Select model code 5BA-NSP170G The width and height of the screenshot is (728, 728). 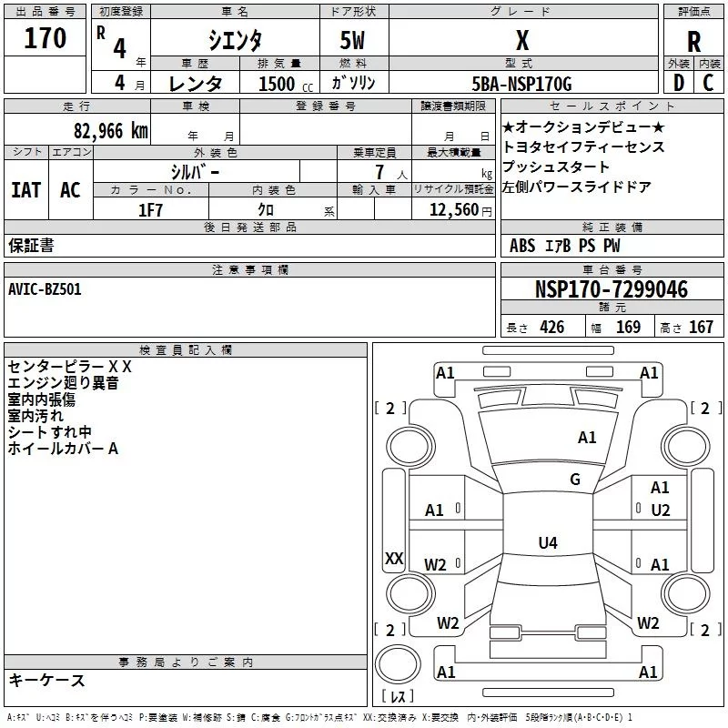pyautogui.click(x=521, y=84)
